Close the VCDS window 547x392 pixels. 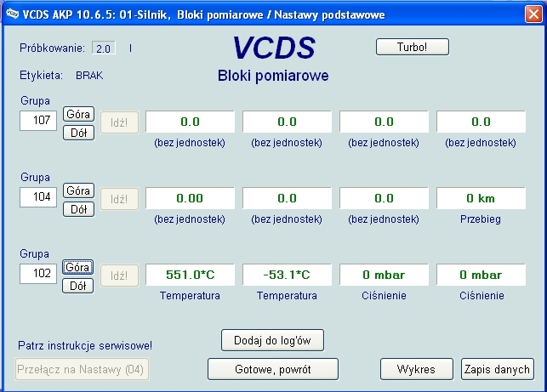pos(532,14)
